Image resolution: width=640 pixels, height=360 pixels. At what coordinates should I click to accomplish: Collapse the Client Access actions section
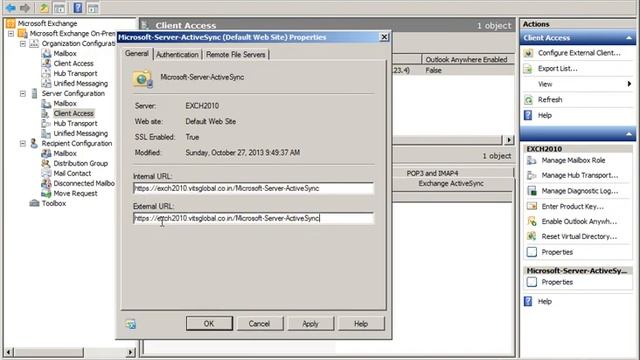(629, 38)
